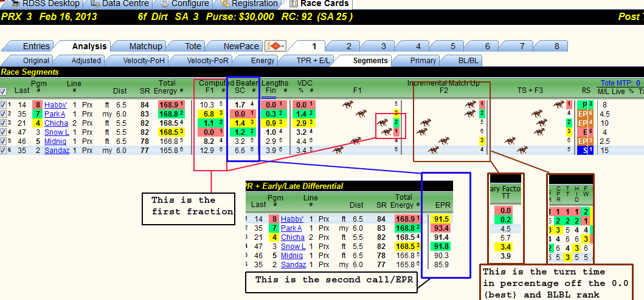Click Sandaz horse icon in TS + F3 column
Screen dimensions: 644x300
click(x=522, y=150)
